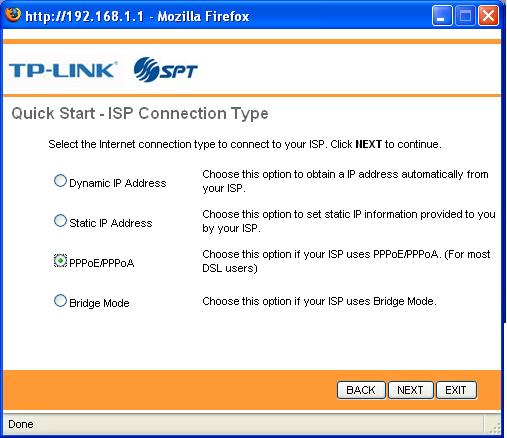Close the Firefox window

488,16
